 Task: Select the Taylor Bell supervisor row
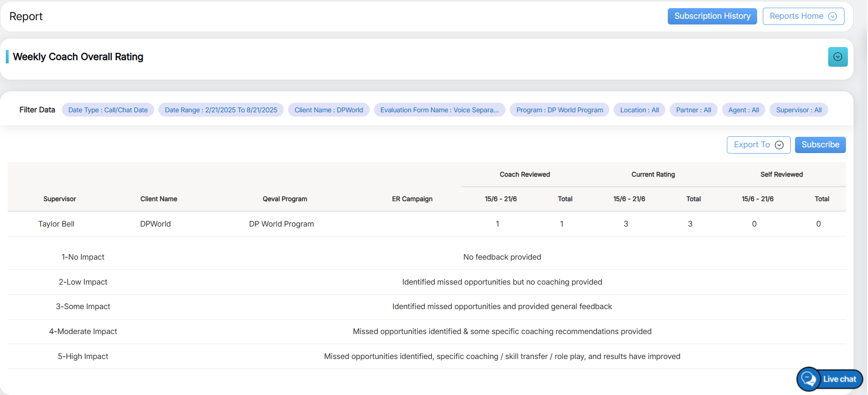[x=56, y=224]
